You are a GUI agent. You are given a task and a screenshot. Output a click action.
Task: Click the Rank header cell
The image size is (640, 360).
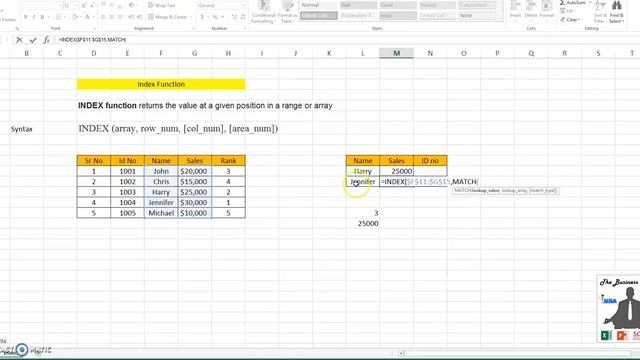[x=228, y=160]
